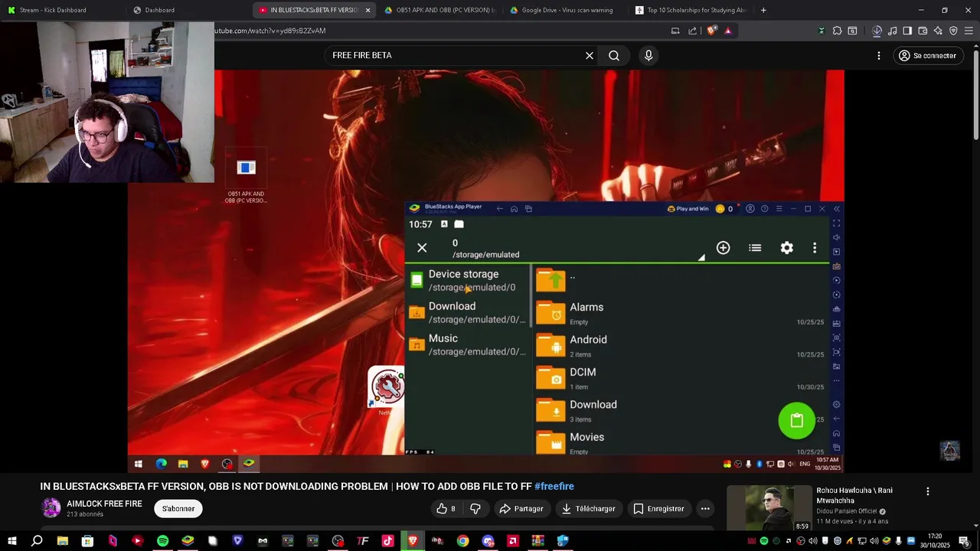Viewport: 980px width, 551px height.
Task: Click the BlueStacks Play and Win button
Action: coord(688,209)
